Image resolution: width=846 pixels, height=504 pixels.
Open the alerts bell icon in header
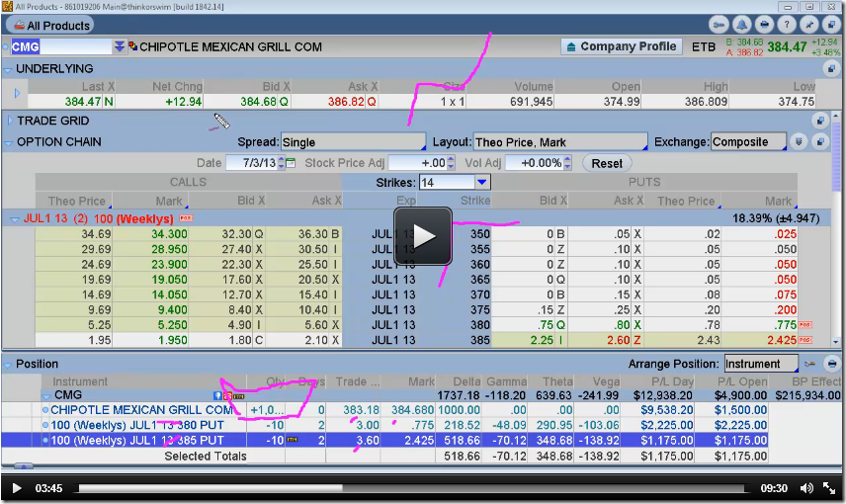point(741,25)
